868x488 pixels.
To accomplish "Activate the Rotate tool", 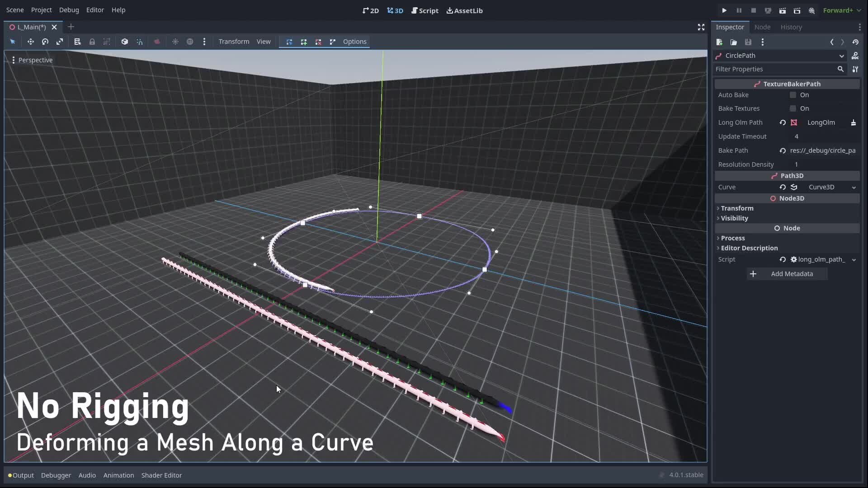I will (45, 42).
